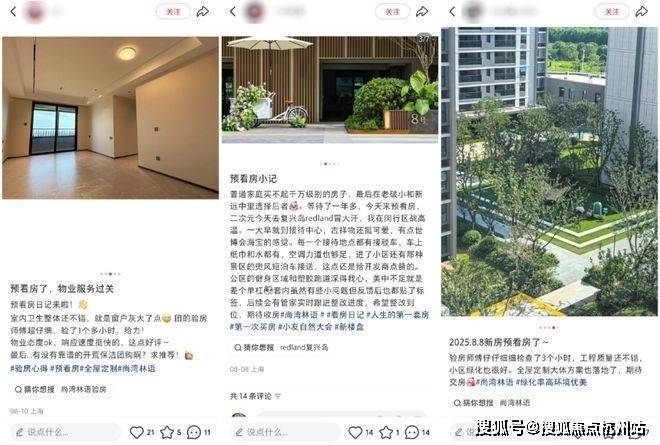Screen dimensions: 660x445
Task: Follow the right post's author
Action: click(x=612, y=12)
